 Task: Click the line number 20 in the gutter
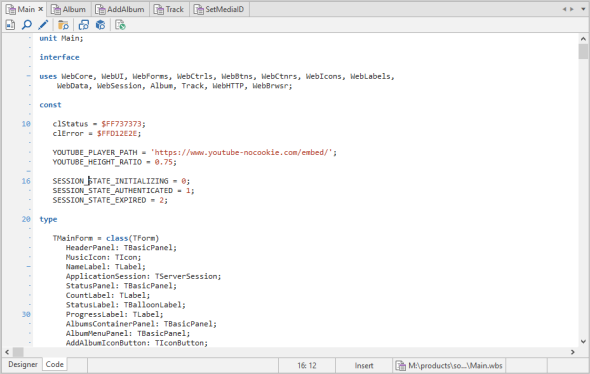[26, 219]
